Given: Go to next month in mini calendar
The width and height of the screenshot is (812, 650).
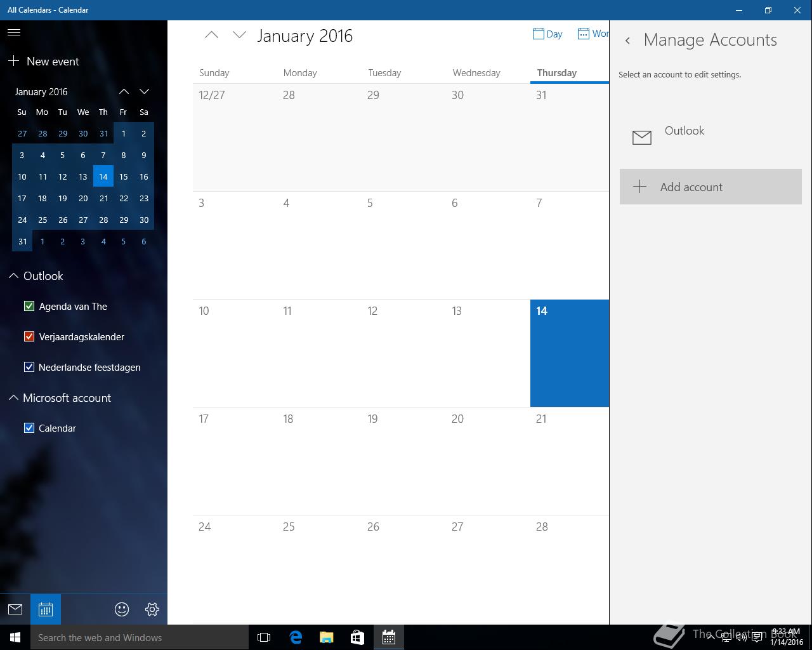Looking at the screenshot, I should 144,91.
